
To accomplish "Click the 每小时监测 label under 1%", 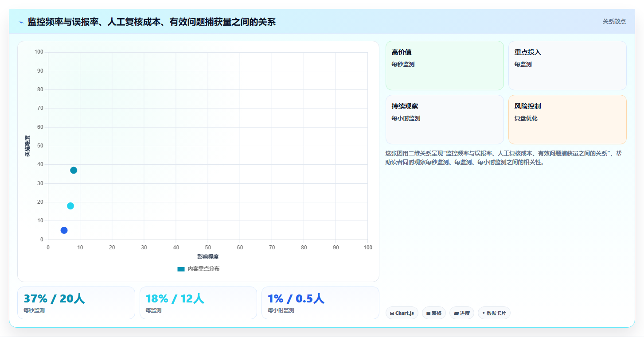I will 281,310.
